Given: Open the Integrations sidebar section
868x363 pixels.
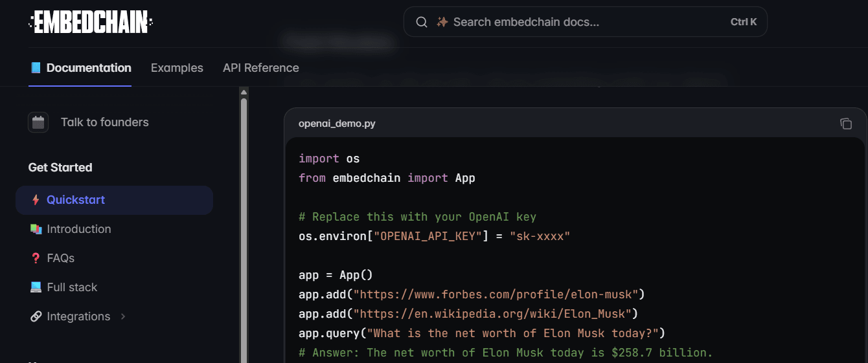Looking at the screenshot, I should 78,316.
